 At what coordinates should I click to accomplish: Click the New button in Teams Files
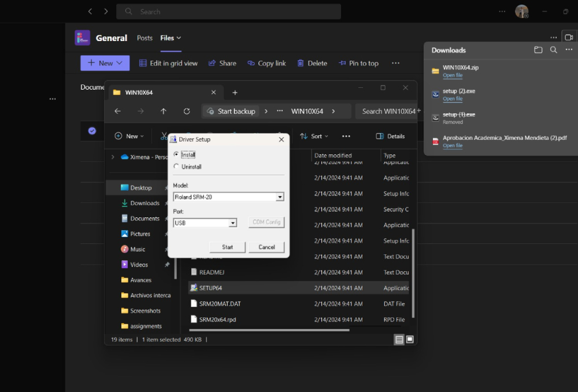tap(105, 63)
